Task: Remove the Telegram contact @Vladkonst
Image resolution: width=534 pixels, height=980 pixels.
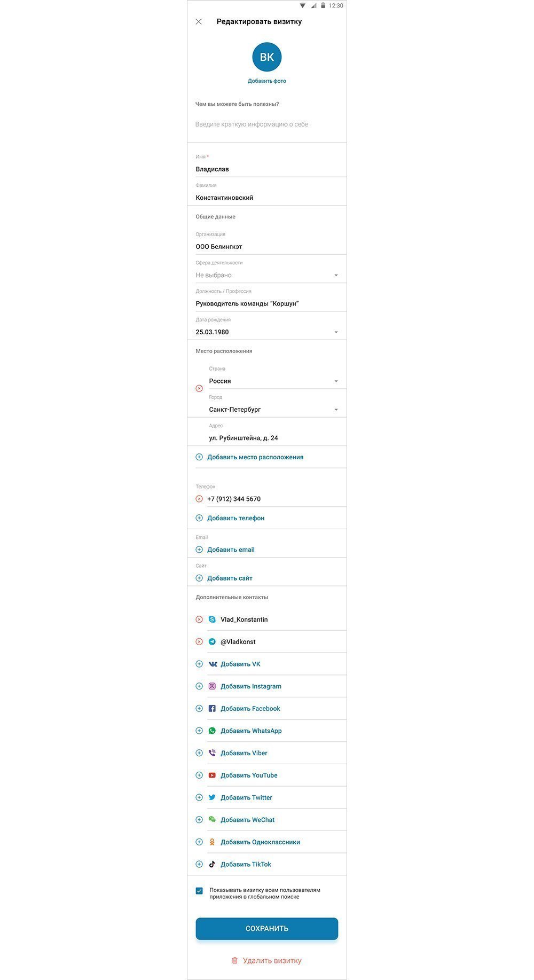Action: (x=199, y=642)
